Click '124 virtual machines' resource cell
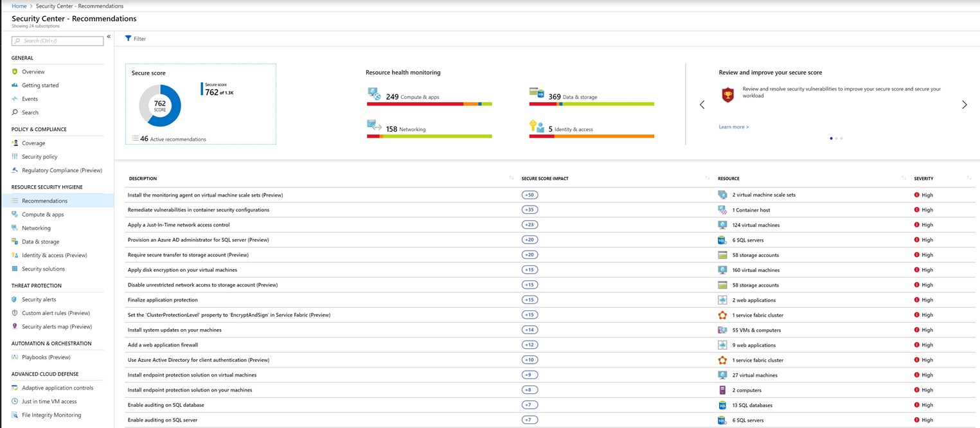This screenshot has height=428, width=980. [756, 225]
